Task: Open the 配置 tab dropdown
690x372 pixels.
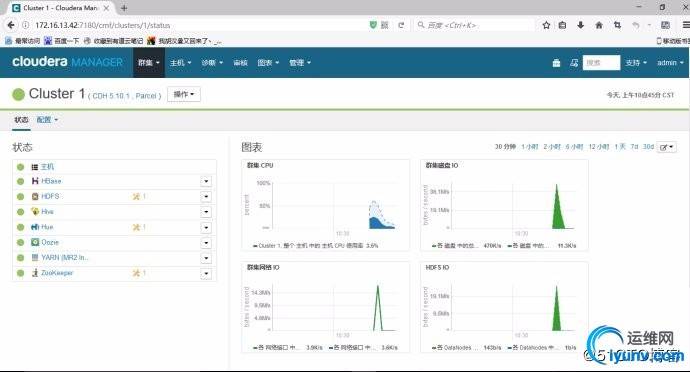Action: pyautogui.click(x=47, y=120)
